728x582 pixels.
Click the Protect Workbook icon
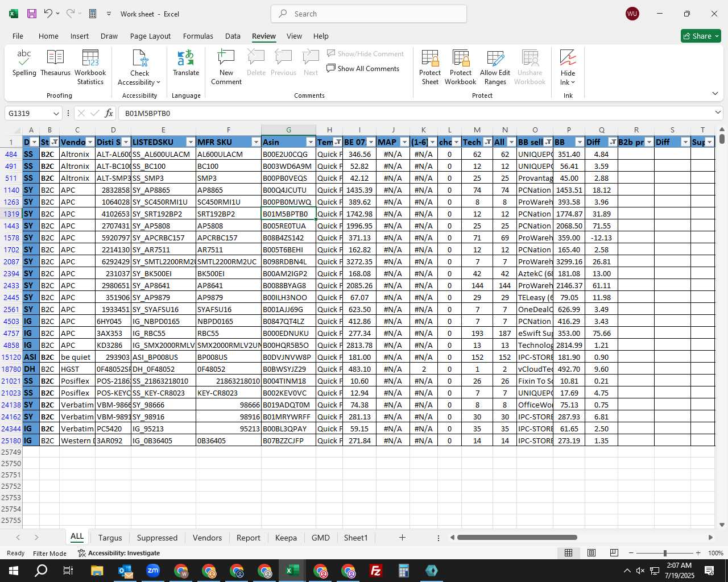click(x=460, y=68)
